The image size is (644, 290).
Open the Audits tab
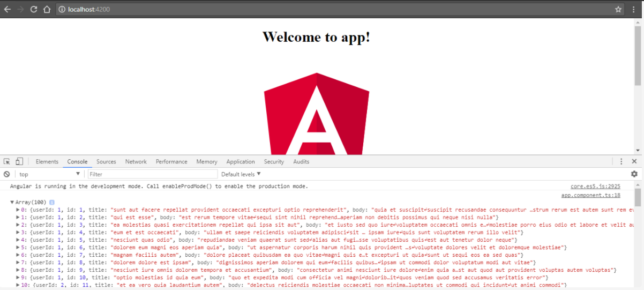tap(301, 161)
